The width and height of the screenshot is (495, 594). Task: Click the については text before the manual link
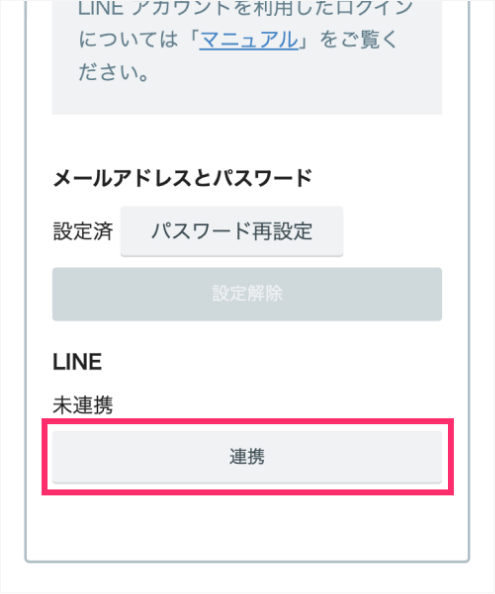(x=128, y=40)
